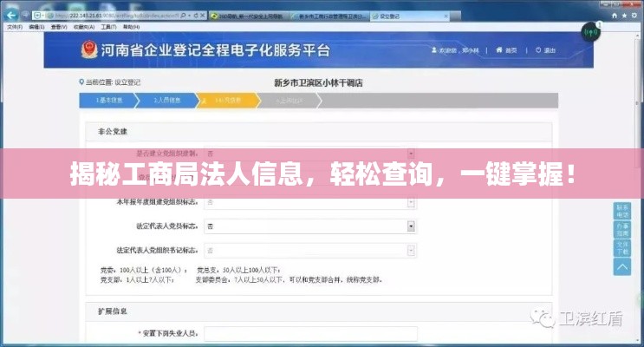Open favorites via the star icon

pos(624,16)
